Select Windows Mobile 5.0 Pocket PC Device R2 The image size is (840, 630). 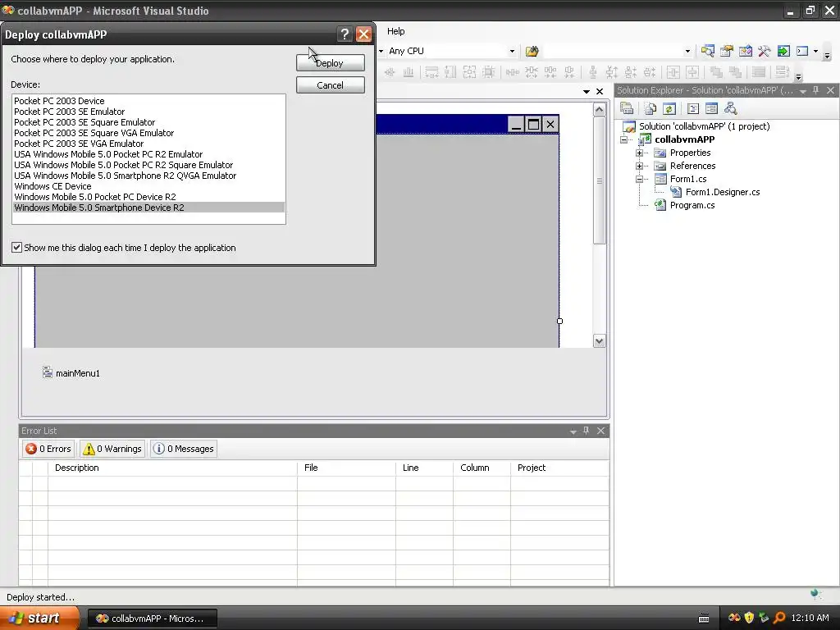coord(148,197)
